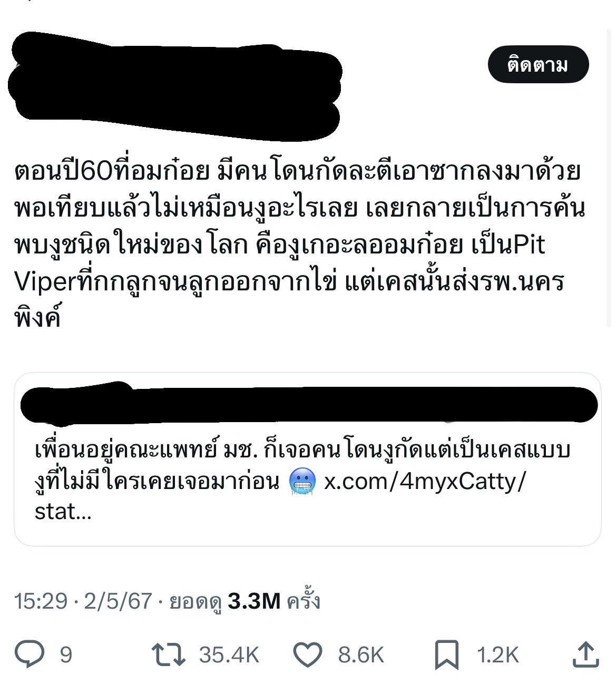Click the 35.4K repost count

[229, 655]
